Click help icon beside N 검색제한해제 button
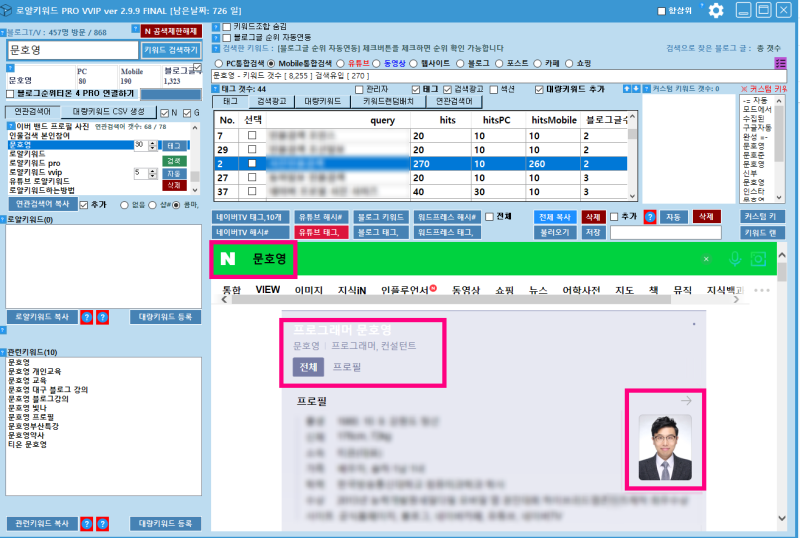The height and width of the screenshot is (538, 800). [135, 30]
